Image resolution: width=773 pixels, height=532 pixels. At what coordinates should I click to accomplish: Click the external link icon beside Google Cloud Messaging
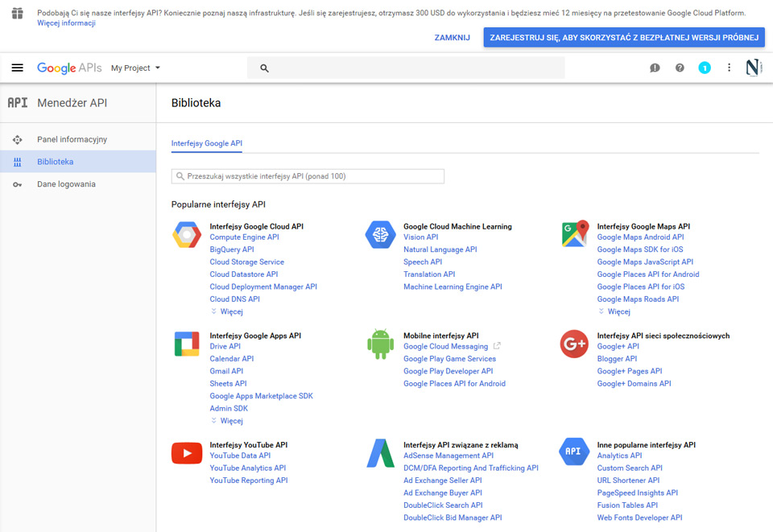tap(497, 346)
